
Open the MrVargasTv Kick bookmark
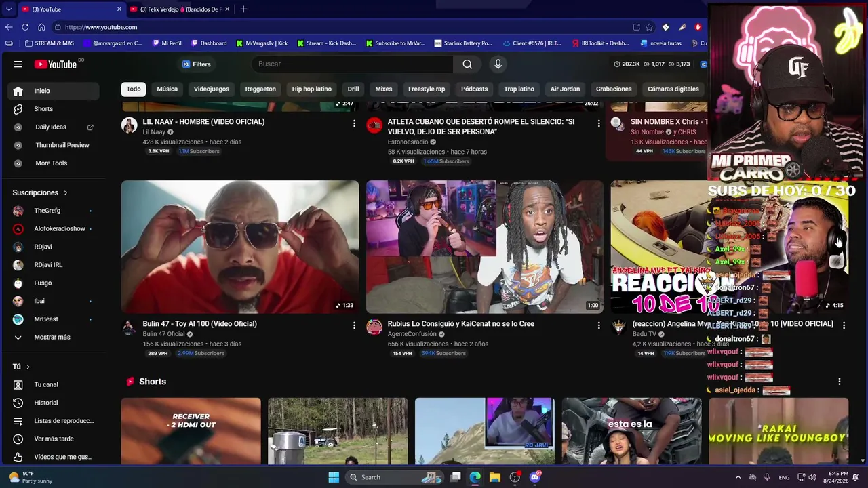point(262,43)
